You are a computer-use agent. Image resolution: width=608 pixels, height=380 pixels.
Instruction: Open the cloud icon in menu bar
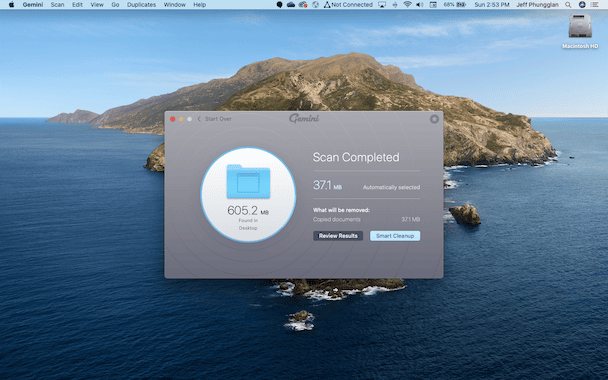click(x=291, y=5)
